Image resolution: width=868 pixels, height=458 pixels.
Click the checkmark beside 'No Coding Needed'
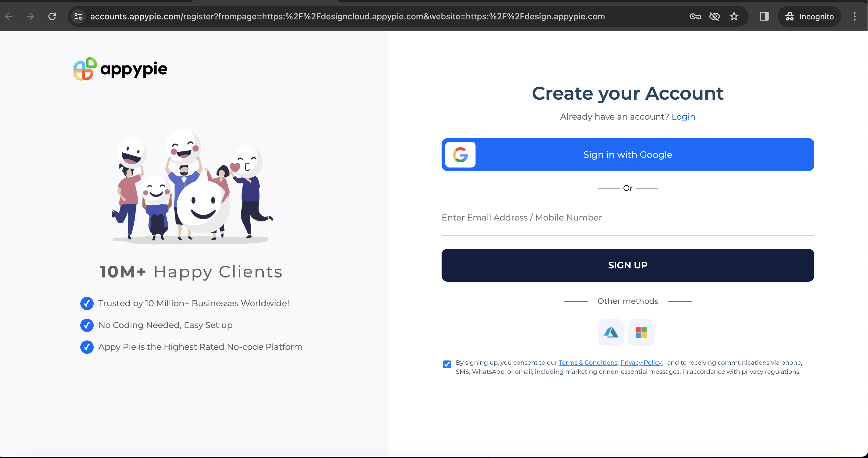click(x=87, y=325)
